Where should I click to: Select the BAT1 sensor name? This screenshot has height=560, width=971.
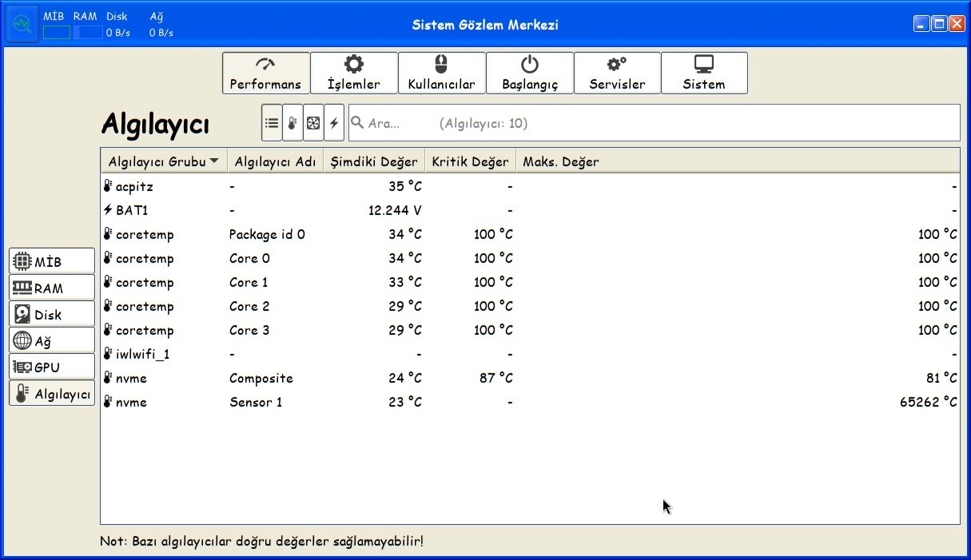tap(132, 210)
